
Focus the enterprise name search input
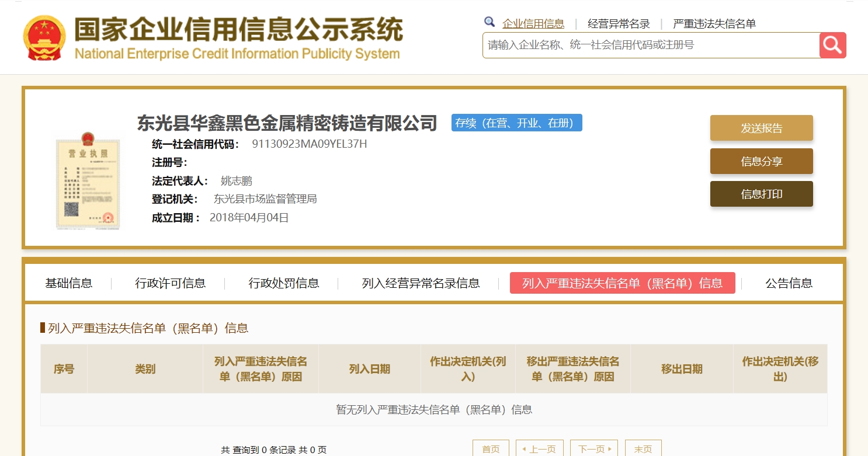pyautogui.click(x=651, y=45)
